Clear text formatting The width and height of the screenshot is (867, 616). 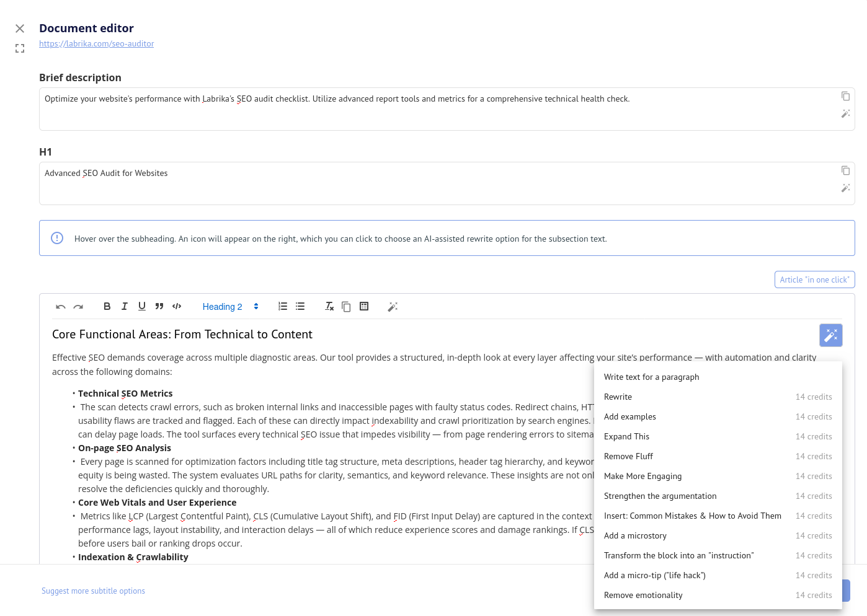(329, 306)
